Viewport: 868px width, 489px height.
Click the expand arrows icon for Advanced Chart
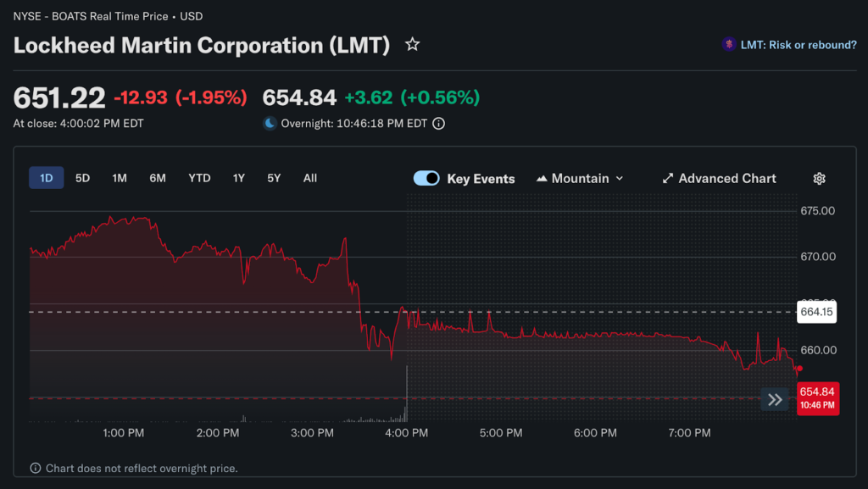click(x=668, y=178)
